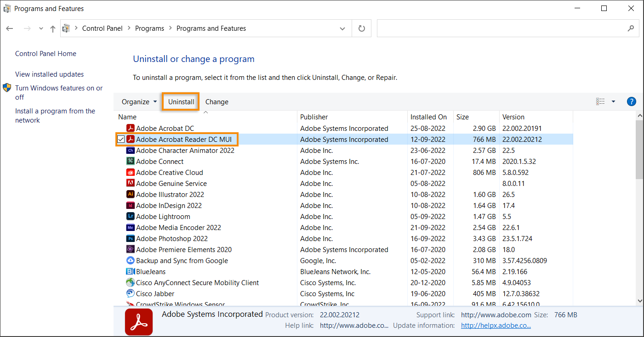Click the Acrobat icon in the details pane
Viewport: 644px width, 337px height.
138,321
